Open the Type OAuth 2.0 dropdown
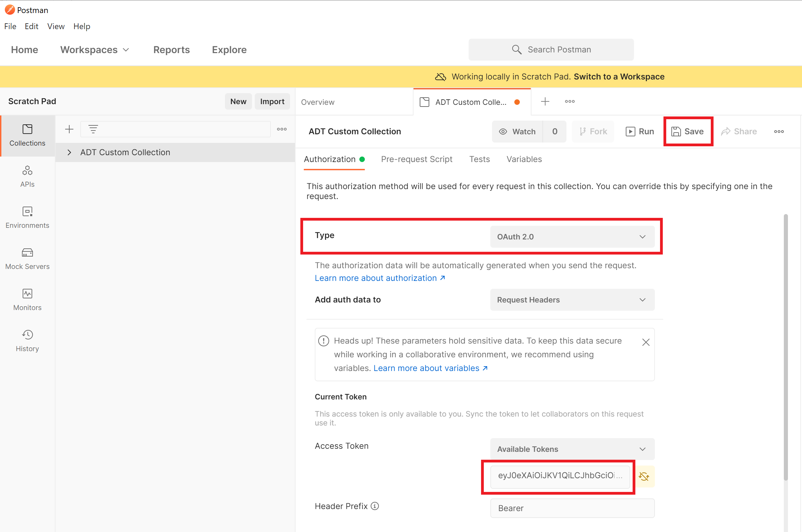This screenshot has width=802, height=532. tap(572, 237)
